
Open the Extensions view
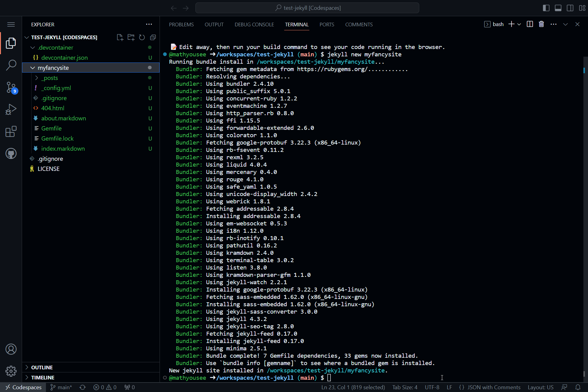pyautogui.click(x=11, y=131)
